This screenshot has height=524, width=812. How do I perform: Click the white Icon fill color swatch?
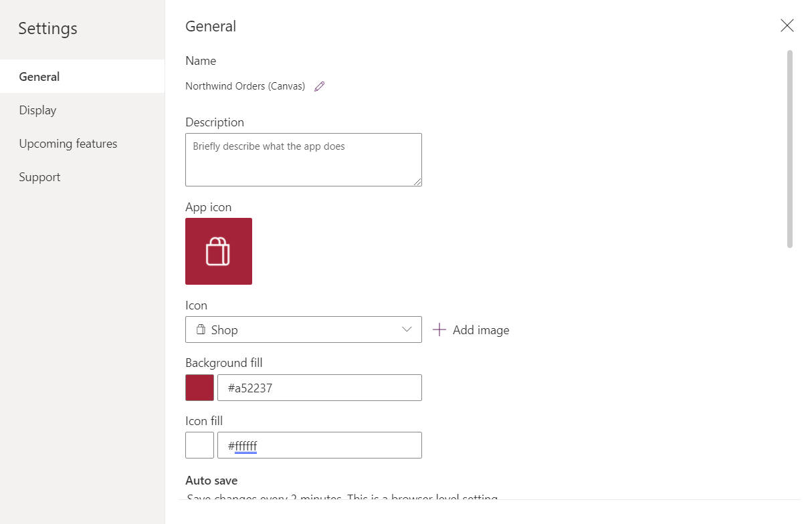[x=199, y=445]
